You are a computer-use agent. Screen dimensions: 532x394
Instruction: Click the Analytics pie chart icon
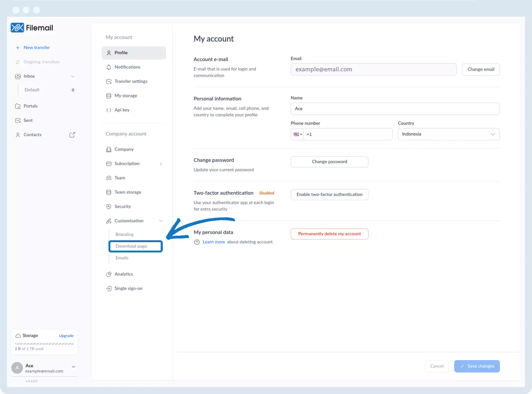tap(109, 274)
